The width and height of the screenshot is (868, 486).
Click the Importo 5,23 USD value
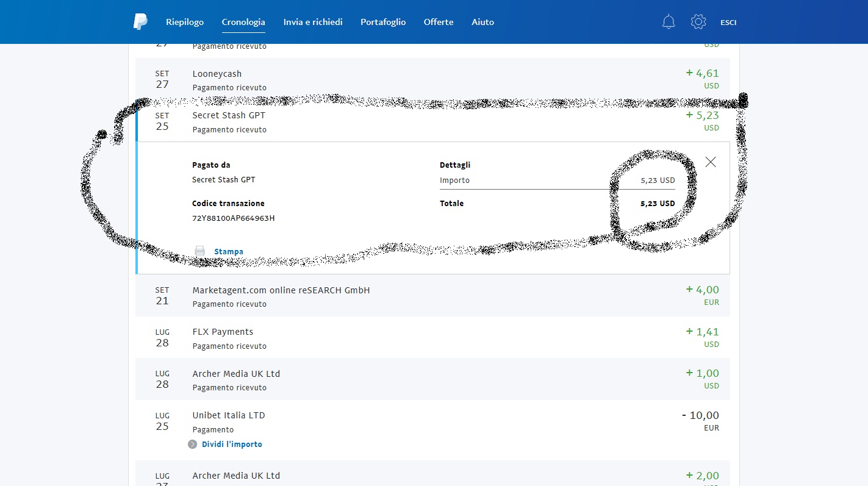coord(658,180)
